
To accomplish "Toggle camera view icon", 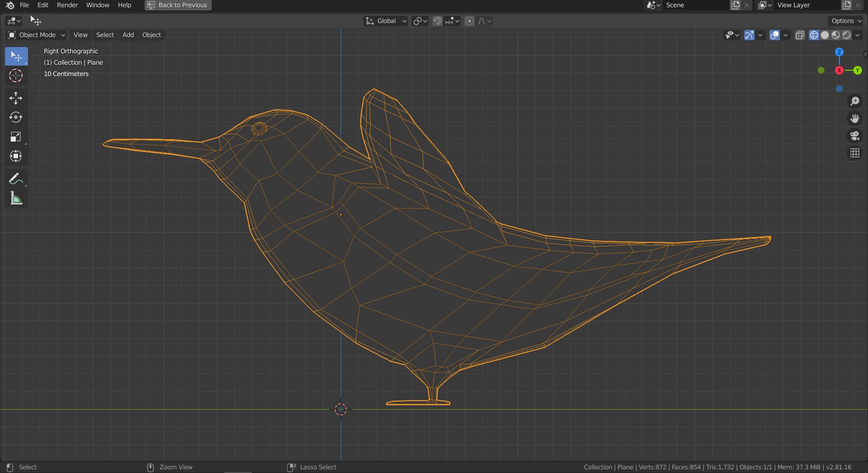I will [854, 136].
